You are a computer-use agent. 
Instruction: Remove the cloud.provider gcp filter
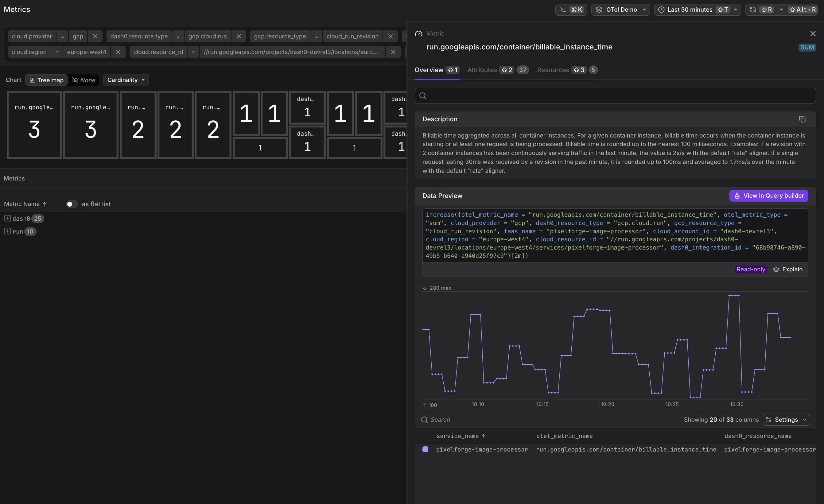click(95, 36)
